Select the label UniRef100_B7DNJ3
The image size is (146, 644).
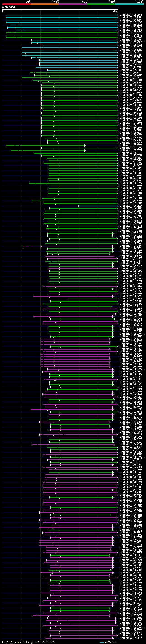click(x=131, y=233)
